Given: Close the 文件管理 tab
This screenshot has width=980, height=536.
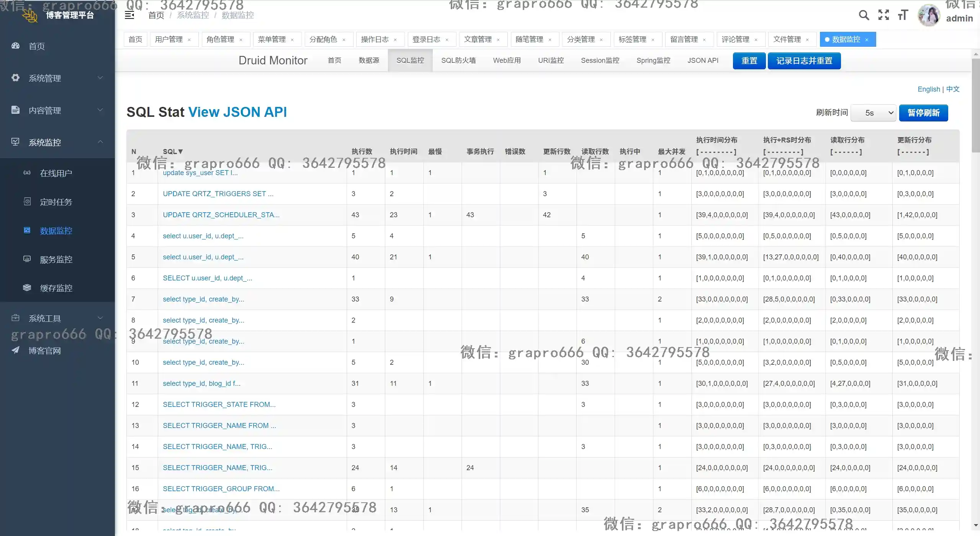Looking at the screenshot, I should [807, 40].
